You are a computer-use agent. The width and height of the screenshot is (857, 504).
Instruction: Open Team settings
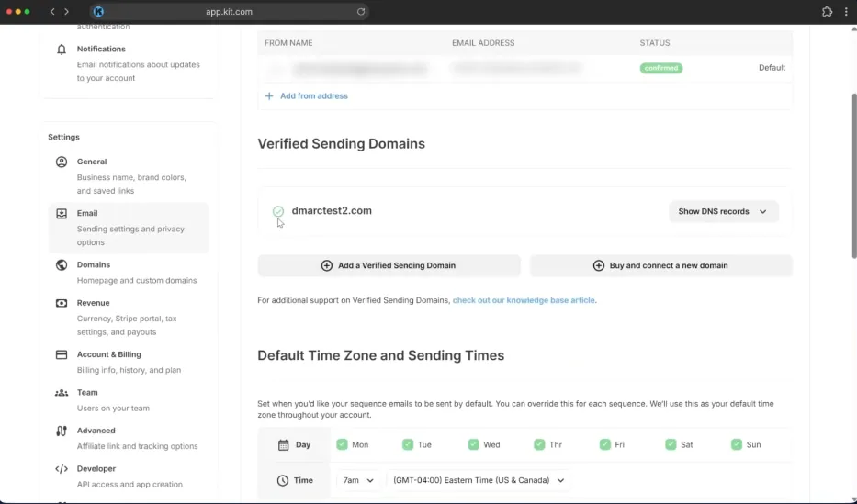[129, 400]
